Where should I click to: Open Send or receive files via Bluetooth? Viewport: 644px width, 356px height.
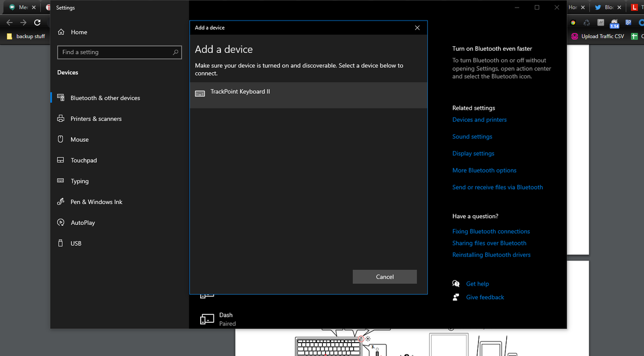[498, 187]
